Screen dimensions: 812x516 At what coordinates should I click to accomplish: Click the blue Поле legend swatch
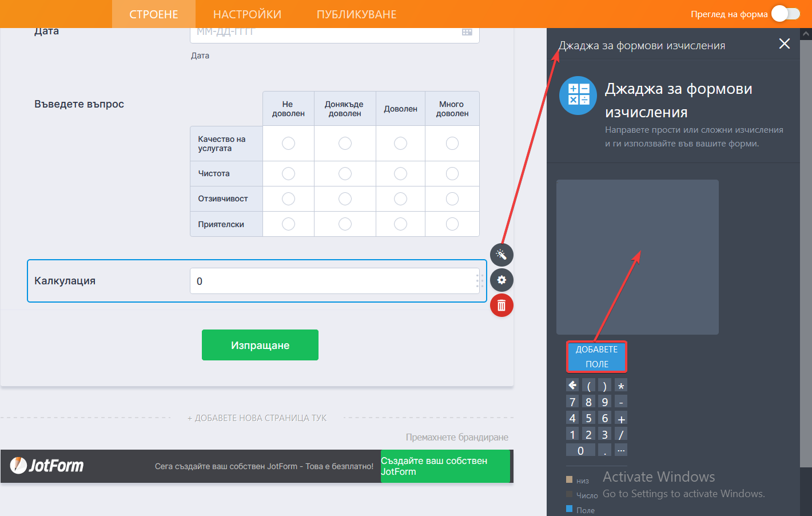coord(569,509)
